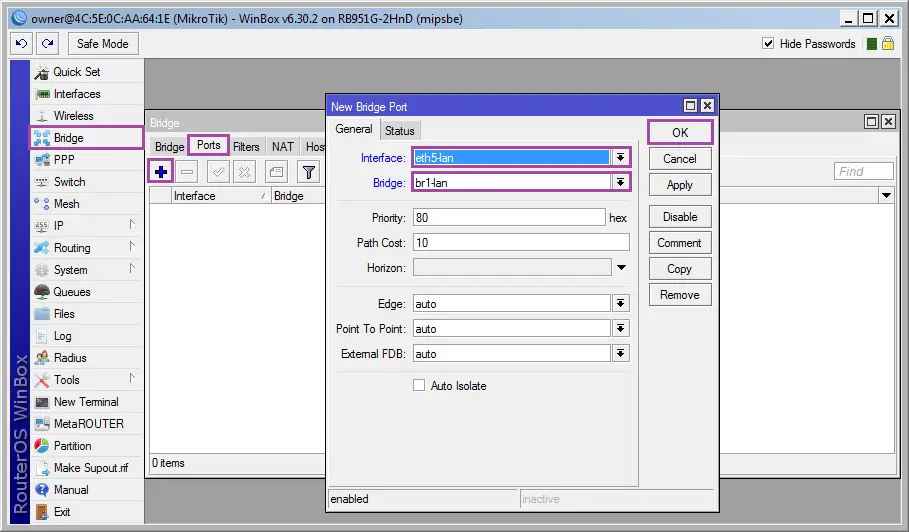Expand the Routing submenu
Image resolution: width=909 pixels, height=532 pixels.
(132, 246)
